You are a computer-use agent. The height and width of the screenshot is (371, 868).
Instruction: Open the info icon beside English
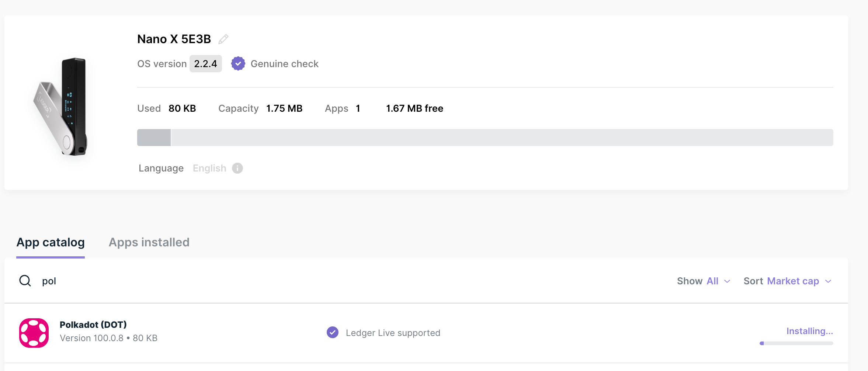(x=237, y=168)
